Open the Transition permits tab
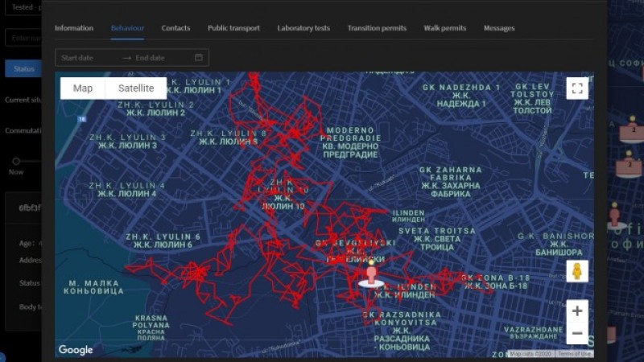Image resolution: width=644 pixels, height=362 pixels. [377, 28]
